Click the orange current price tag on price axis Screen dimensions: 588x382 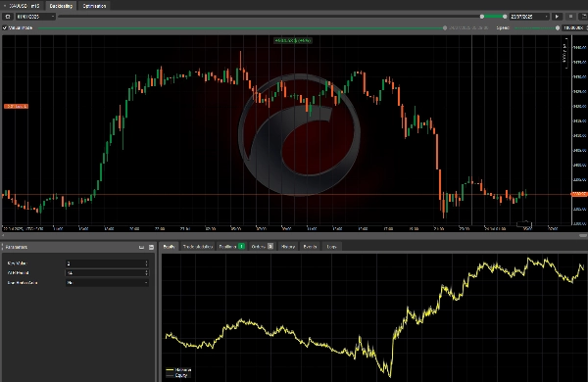(578, 194)
